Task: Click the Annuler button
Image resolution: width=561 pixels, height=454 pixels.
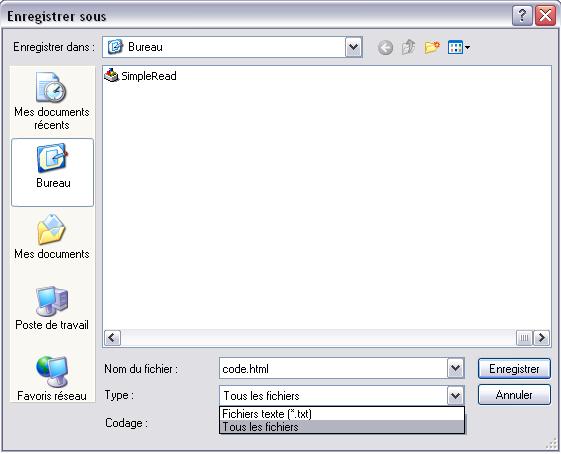Action: [x=514, y=395]
